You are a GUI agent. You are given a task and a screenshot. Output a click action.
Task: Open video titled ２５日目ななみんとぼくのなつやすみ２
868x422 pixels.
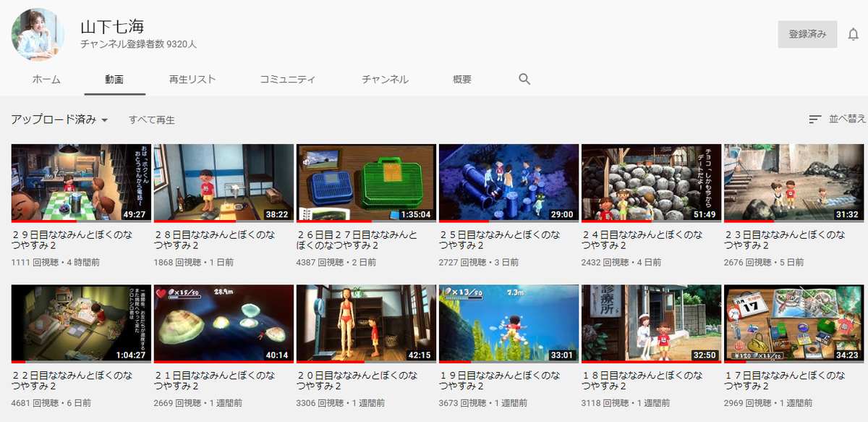coord(501,240)
